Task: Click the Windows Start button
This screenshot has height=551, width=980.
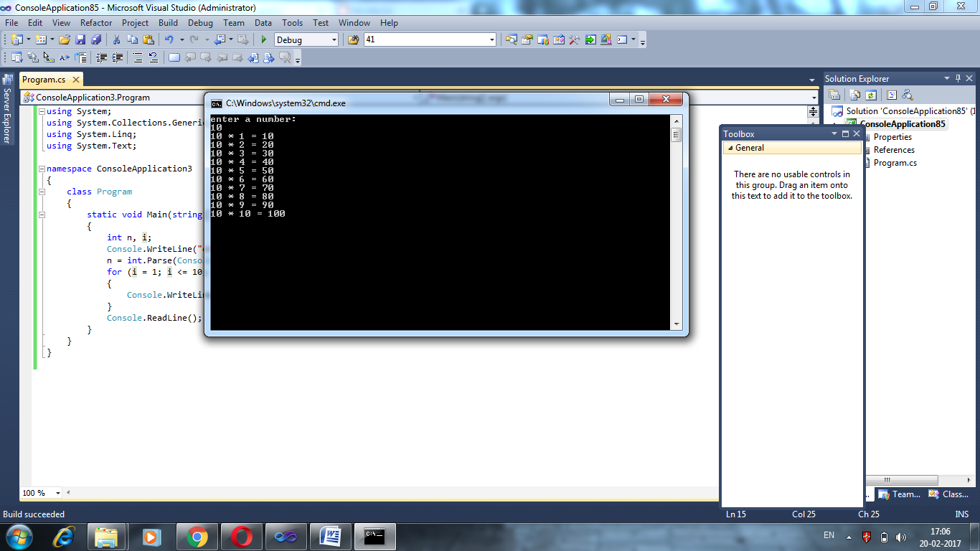Action: (x=18, y=536)
